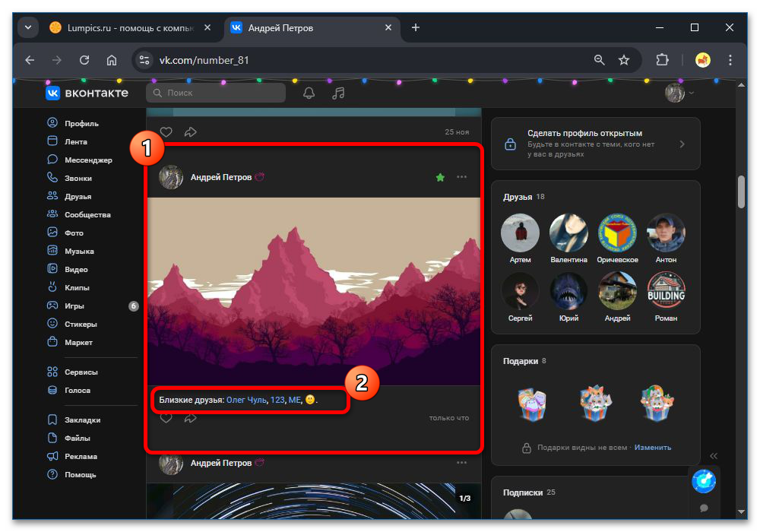Open friend Роман's BUILDING avatar
This screenshot has width=760, height=532.
click(666, 291)
